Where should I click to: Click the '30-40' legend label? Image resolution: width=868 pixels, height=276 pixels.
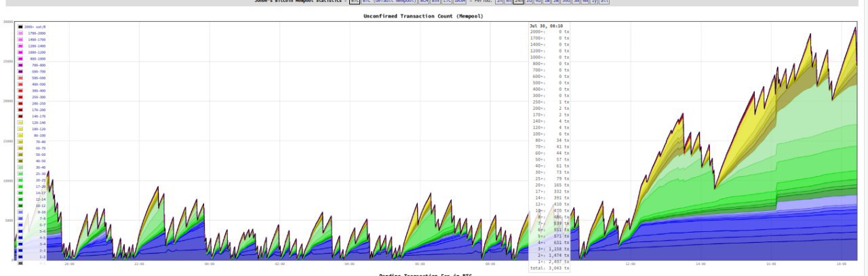(x=41, y=167)
